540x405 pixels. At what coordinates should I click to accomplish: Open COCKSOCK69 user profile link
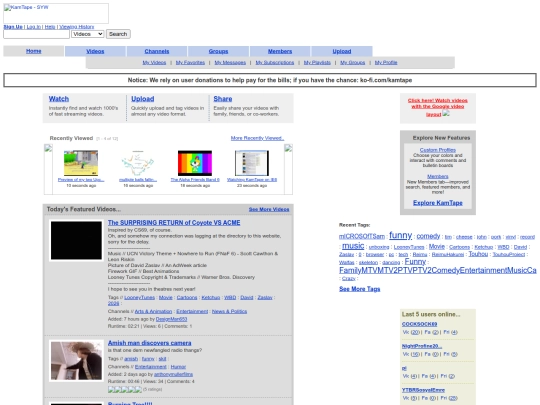coord(419,324)
